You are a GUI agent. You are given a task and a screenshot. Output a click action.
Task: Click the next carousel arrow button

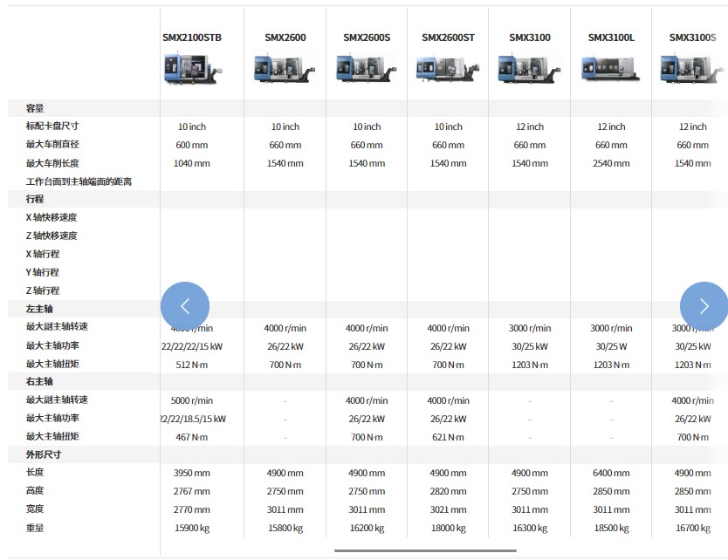coord(704,306)
